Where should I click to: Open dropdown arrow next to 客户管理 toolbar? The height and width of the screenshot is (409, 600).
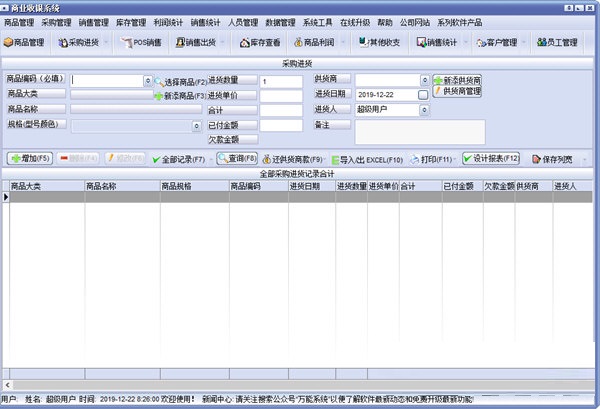pyautogui.click(x=524, y=42)
